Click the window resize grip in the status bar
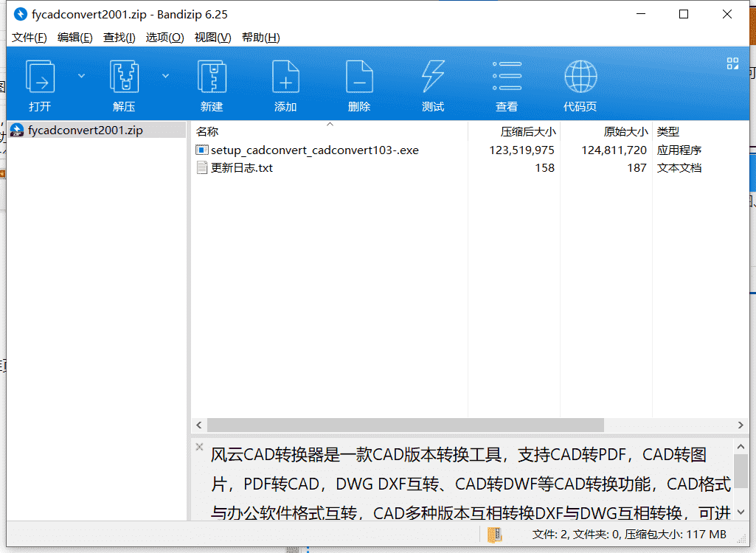This screenshot has height=553, width=756. [741, 540]
